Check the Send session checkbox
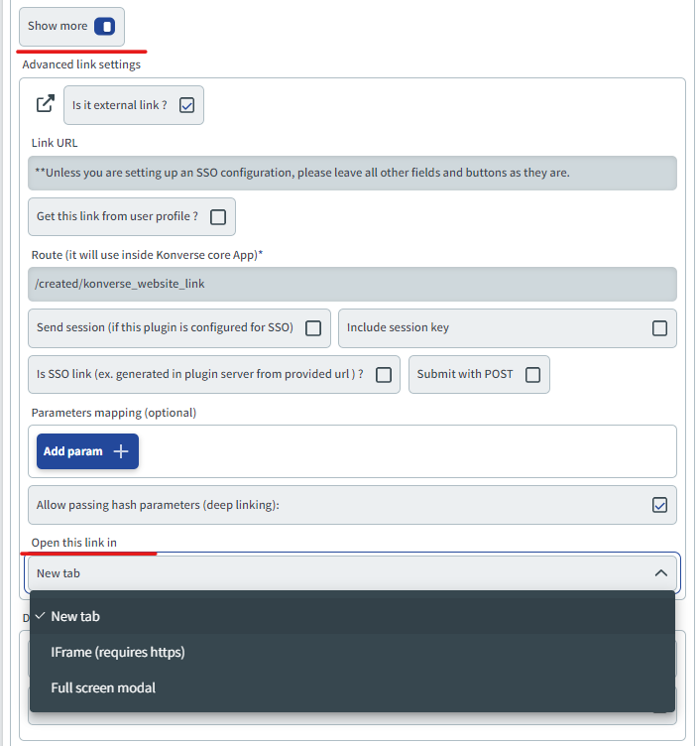Viewport: 700px width, 746px height. (x=313, y=327)
